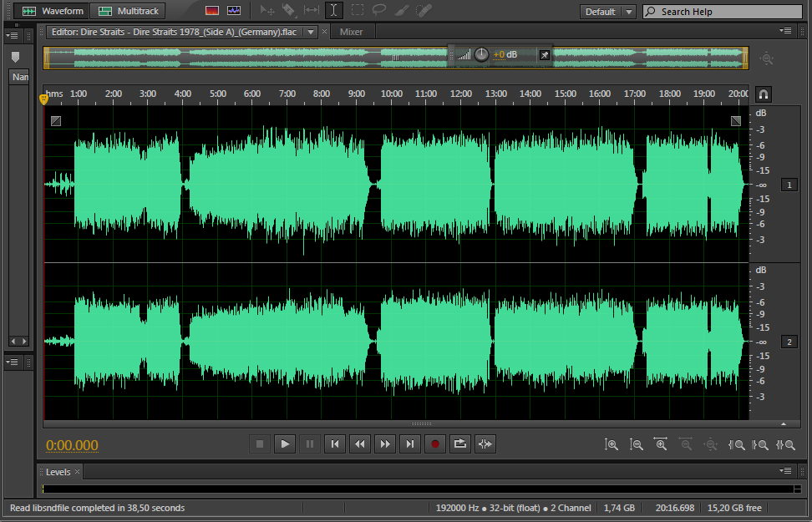Select the Marquee Selection tool
The height and width of the screenshot is (522, 812).
click(358, 10)
